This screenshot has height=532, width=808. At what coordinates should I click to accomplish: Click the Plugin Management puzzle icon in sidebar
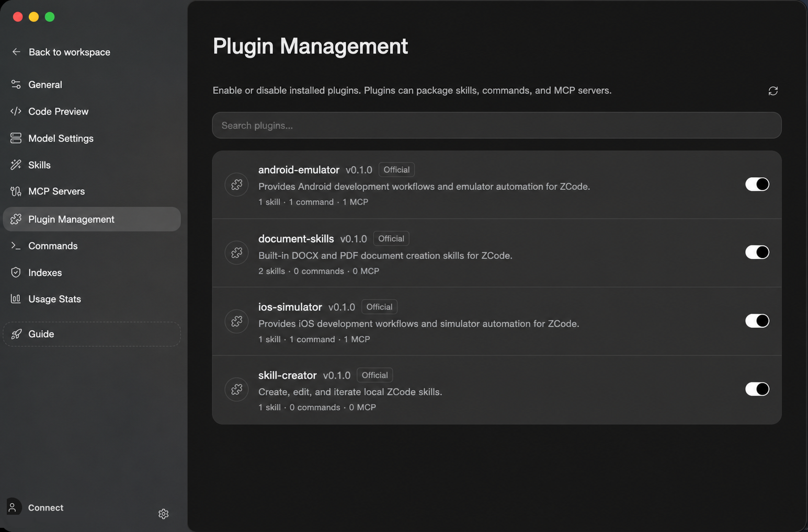click(16, 219)
